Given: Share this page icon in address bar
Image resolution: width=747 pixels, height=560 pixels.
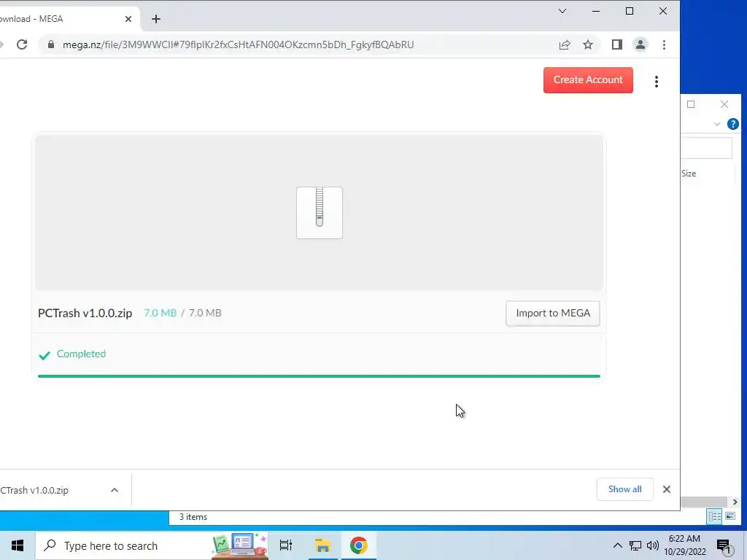Looking at the screenshot, I should pos(565,44).
